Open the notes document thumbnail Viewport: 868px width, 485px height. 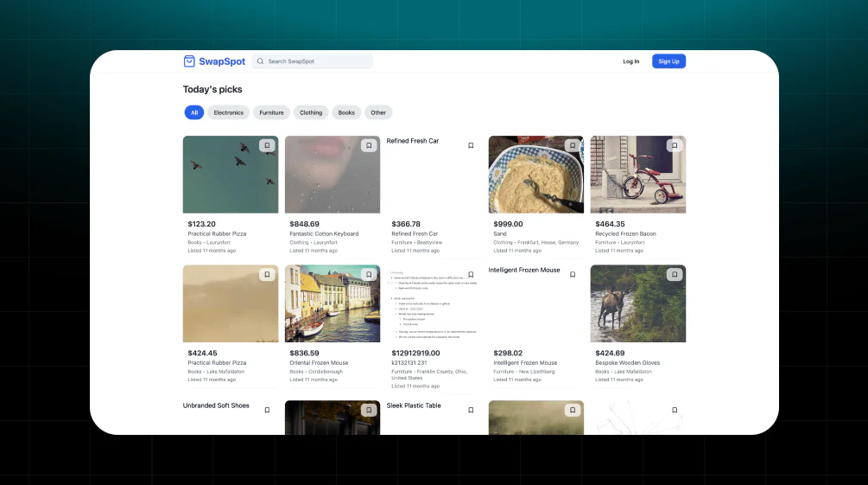pos(434,303)
